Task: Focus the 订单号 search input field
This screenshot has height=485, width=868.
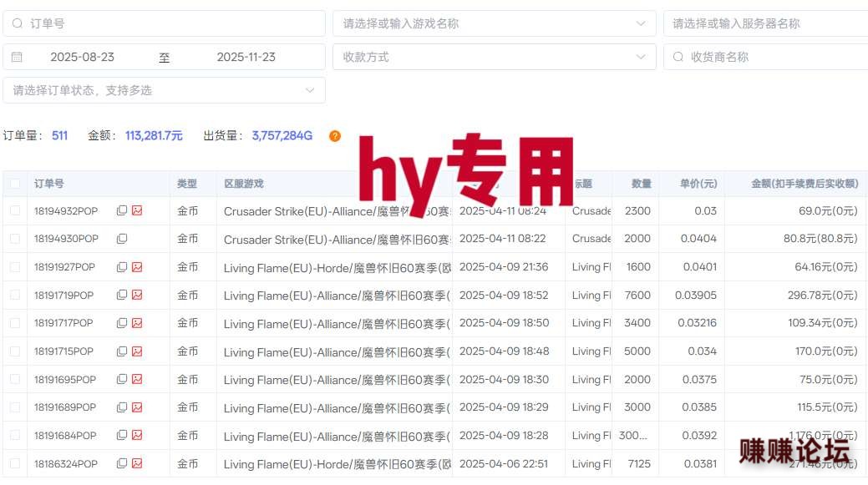Action: 167,23
